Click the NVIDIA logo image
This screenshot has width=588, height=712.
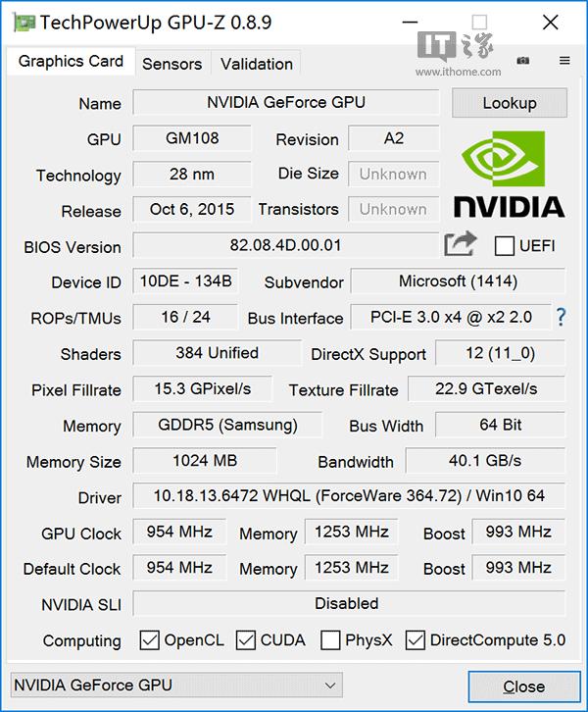509,175
